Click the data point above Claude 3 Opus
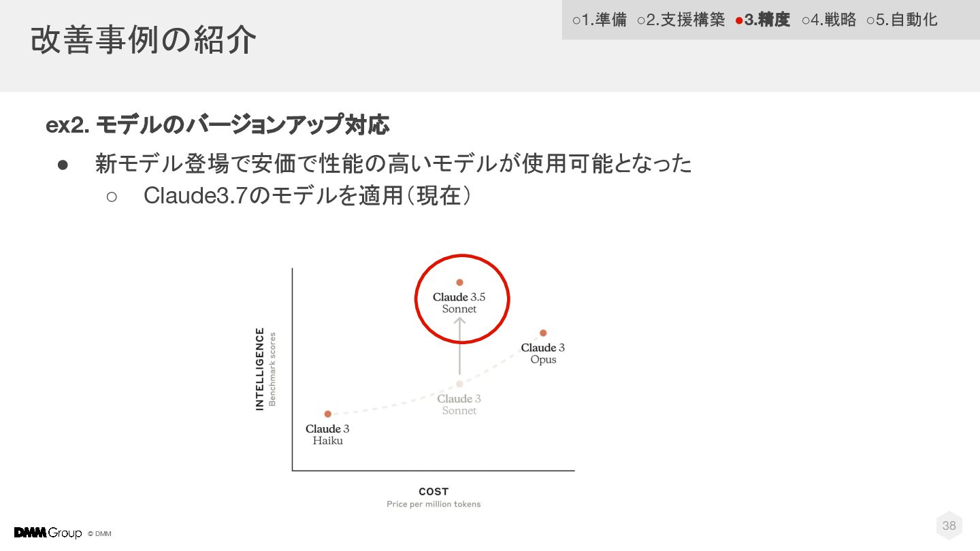The width and height of the screenshot is (980, 551). pyautogui.click(x=543, y=333)
